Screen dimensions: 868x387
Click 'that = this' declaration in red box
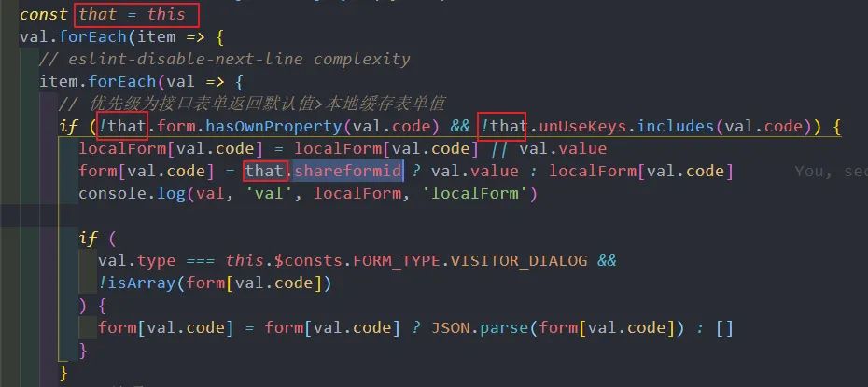(x=133, y=14)
